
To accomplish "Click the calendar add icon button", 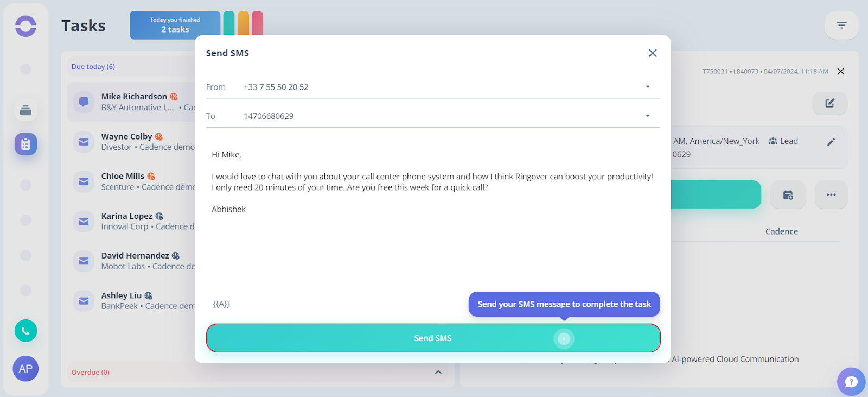I will click(788, 194).
